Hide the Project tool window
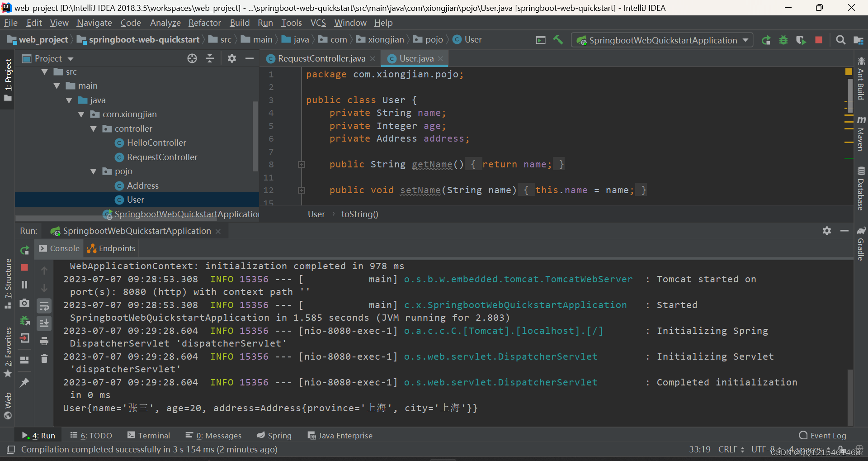 click(250, 58)
